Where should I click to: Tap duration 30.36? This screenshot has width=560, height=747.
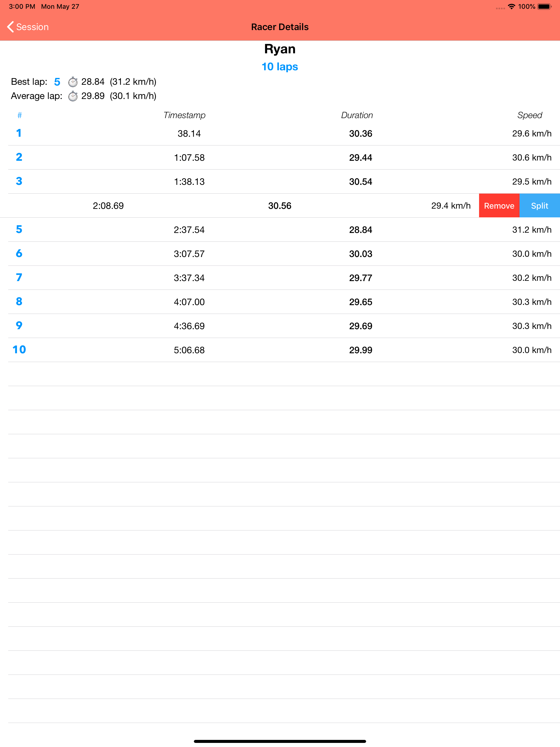360,133
